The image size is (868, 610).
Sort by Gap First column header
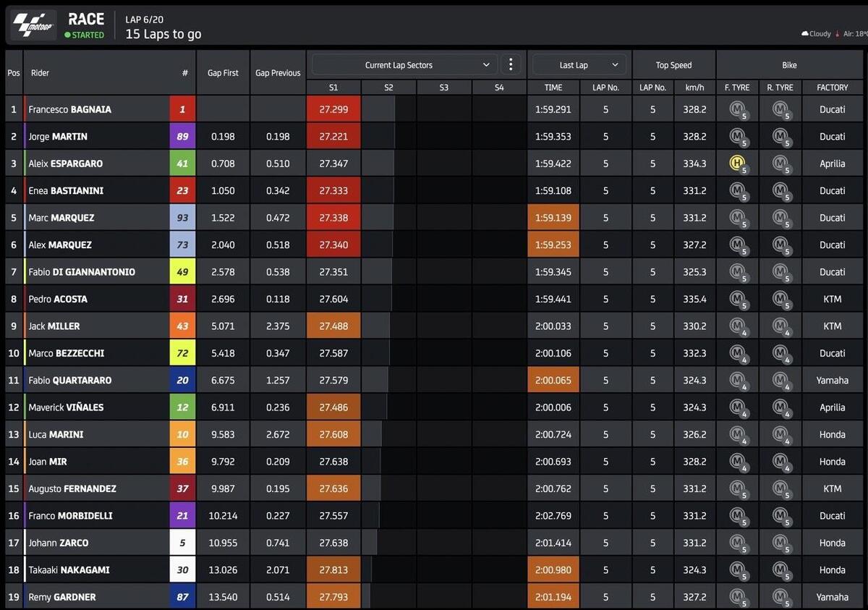click(x=223, y=73)
